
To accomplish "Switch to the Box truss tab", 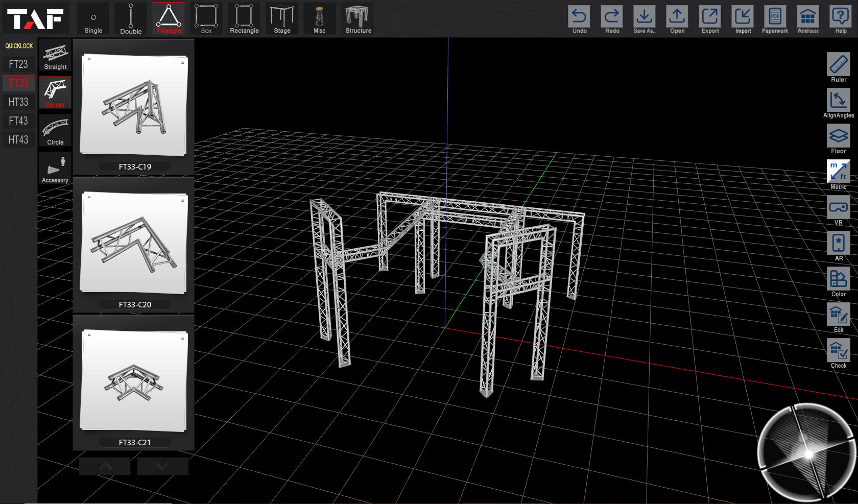I will [x=206, y=19].
